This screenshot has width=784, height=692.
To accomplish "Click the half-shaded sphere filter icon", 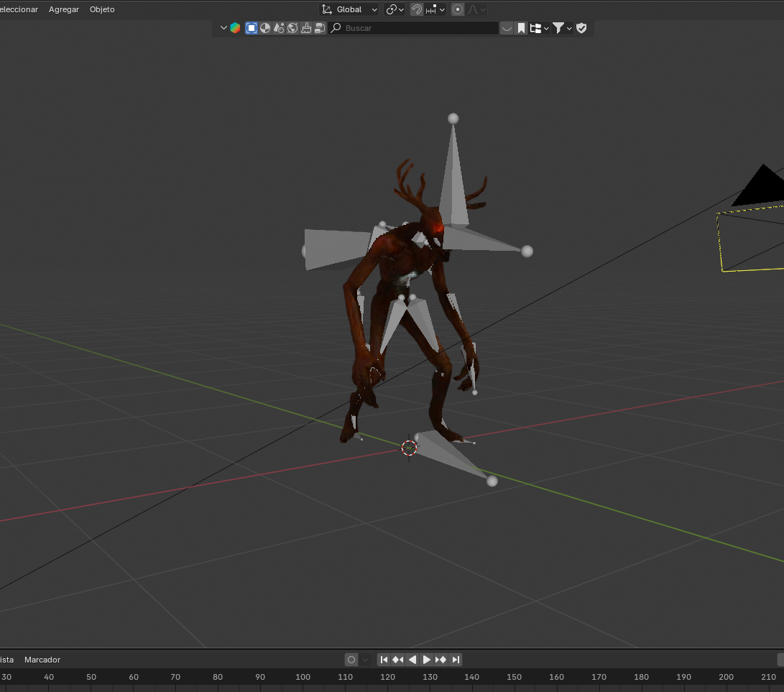I will click(x=265, y=28).
